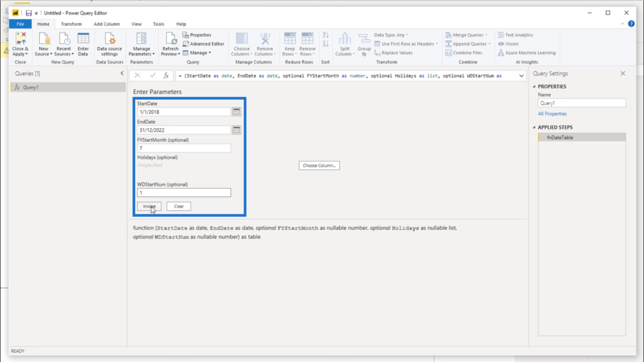The width and height of the screenshot is (644, 362).
Task: Expand the Merge Queries dropdown
Action: tap(467, 35)
